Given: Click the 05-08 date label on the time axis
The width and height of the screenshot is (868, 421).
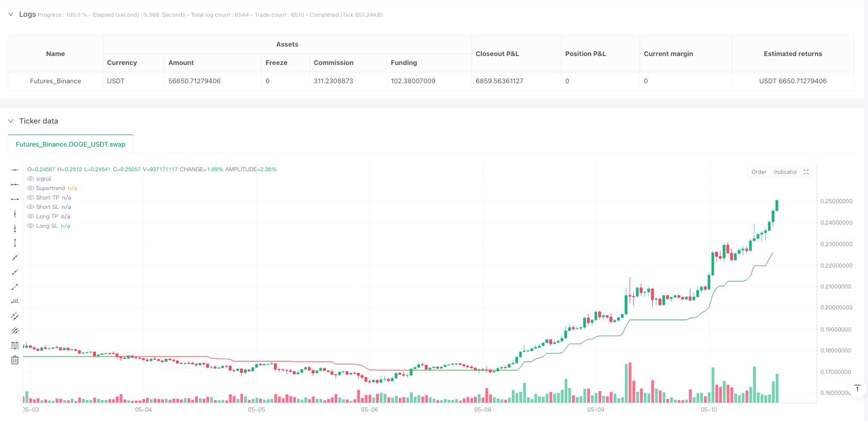Looking at the screenshot, I should pyautogui.click(x=482, y=409).
